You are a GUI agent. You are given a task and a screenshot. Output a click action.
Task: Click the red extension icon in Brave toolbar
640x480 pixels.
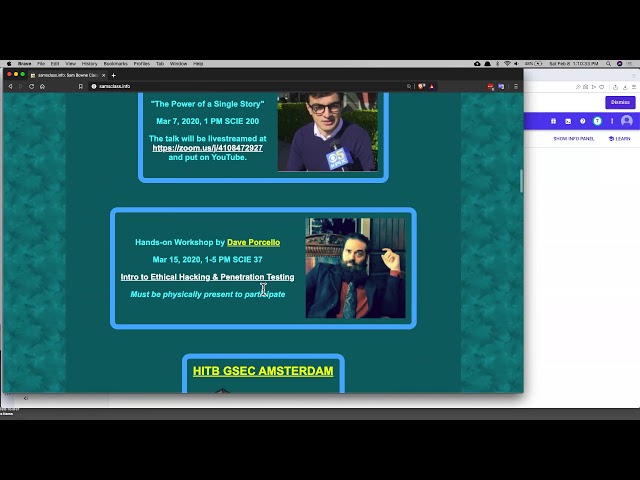491,87
